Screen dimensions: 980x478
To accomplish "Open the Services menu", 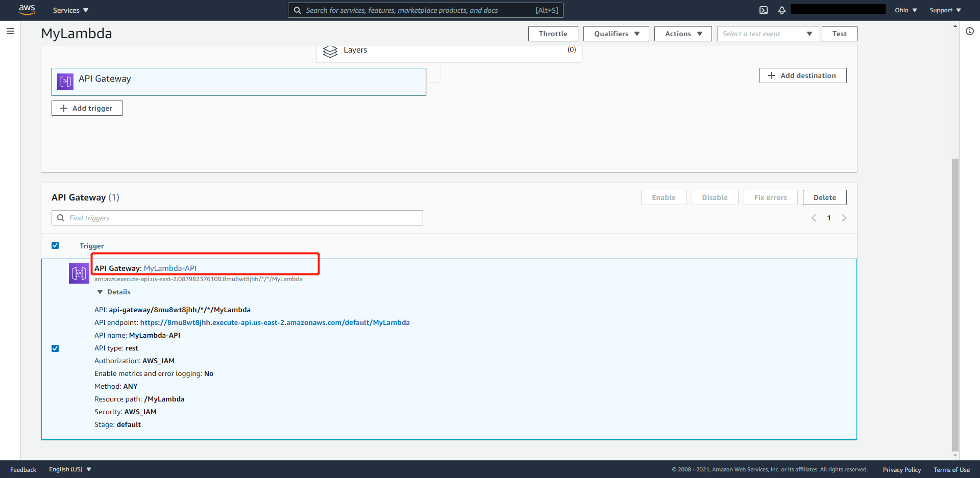I will [x=70, y=10].
